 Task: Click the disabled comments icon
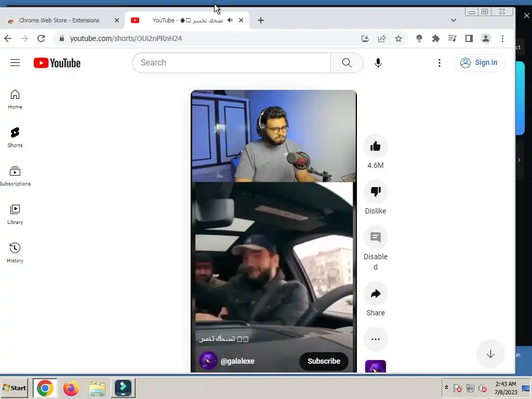pos(375,237)
